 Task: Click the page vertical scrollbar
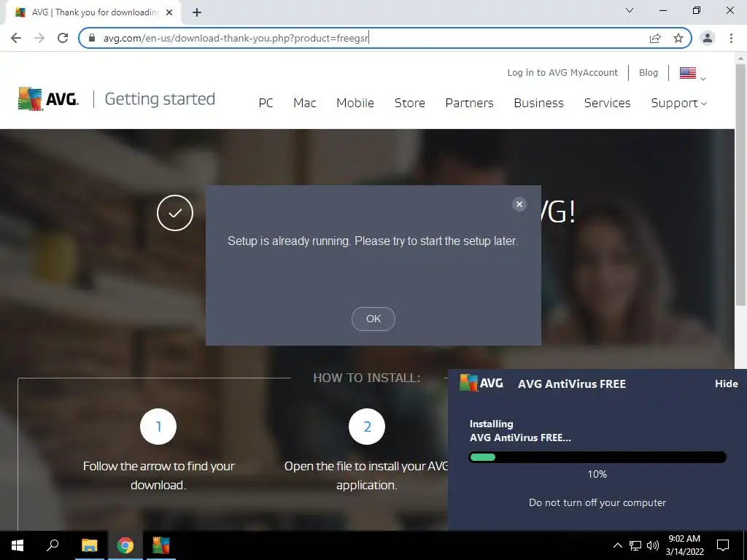click(x=741, y=186)
